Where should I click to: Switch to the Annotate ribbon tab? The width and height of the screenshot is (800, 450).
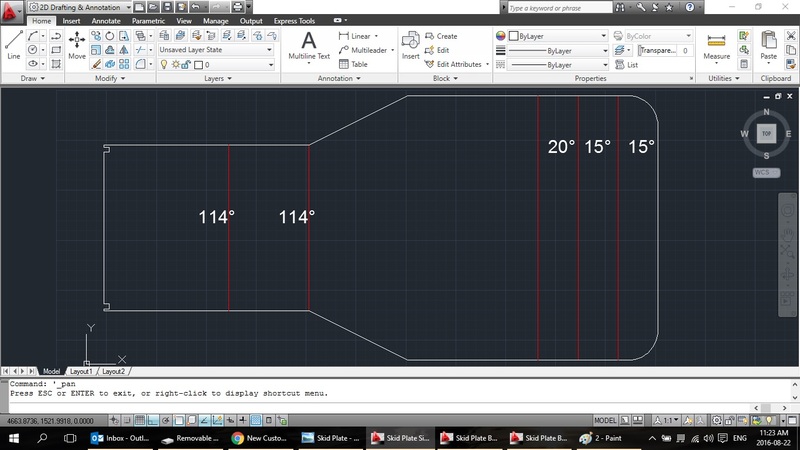click(106, 21)
